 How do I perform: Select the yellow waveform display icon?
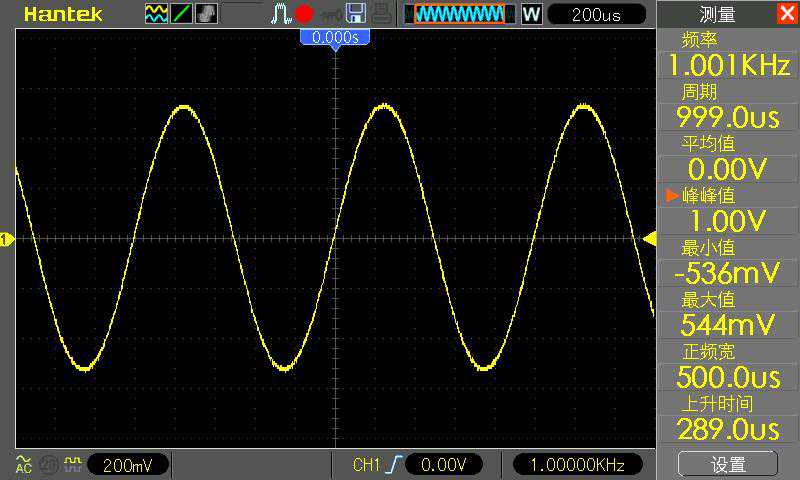pos(157,14)
